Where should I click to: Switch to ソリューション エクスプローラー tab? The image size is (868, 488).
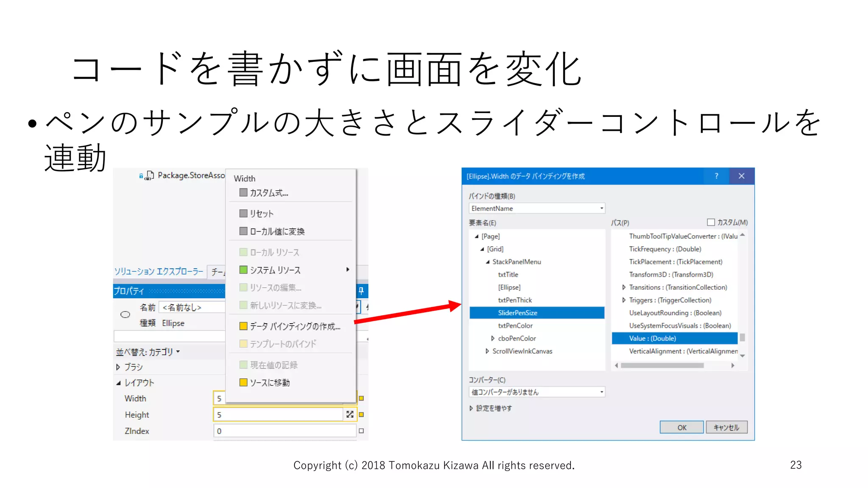(159, 272)
